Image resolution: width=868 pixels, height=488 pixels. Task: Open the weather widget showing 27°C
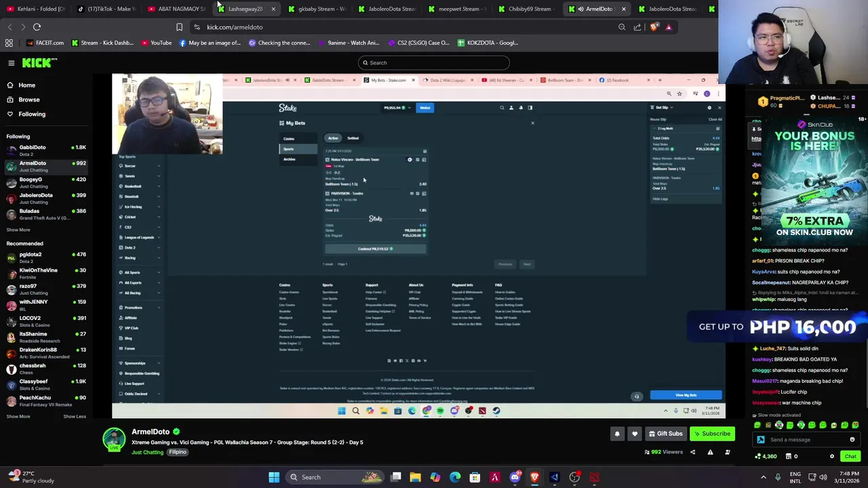pyautogui.click(x=30, y=477)
